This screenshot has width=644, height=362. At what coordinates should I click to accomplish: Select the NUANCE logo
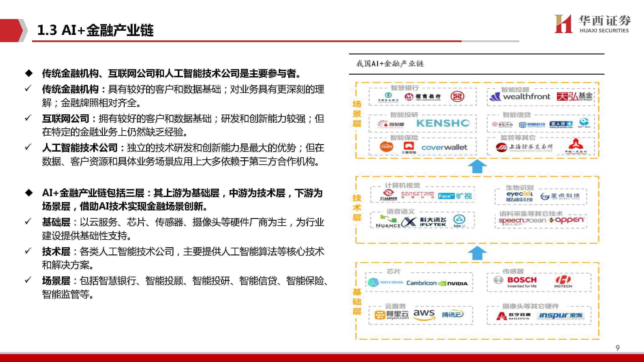(x=388, y=221)
